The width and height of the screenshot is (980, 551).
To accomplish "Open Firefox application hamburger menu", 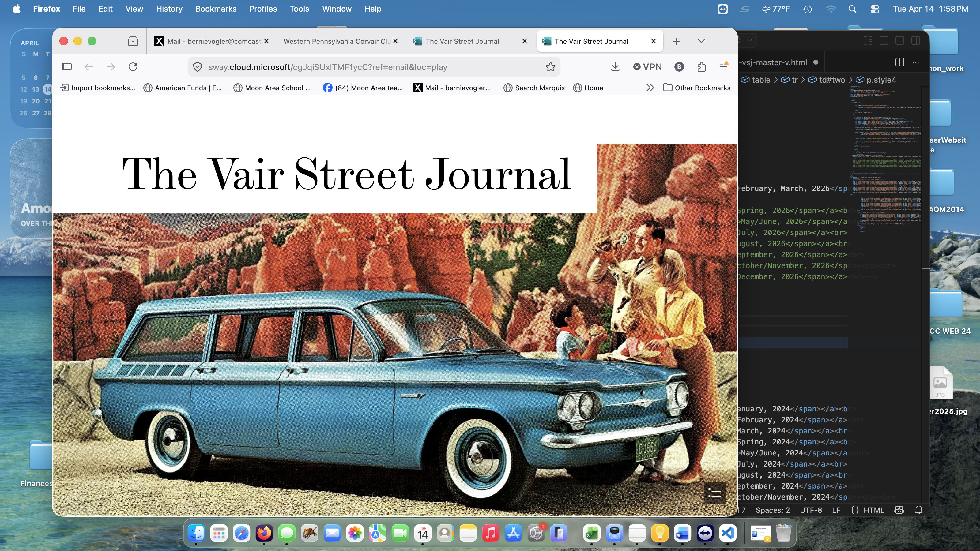I will tap(724, 66).
